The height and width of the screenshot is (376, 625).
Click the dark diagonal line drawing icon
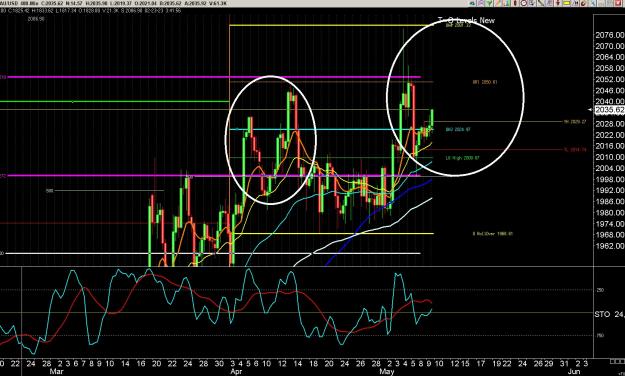[540, 3]
